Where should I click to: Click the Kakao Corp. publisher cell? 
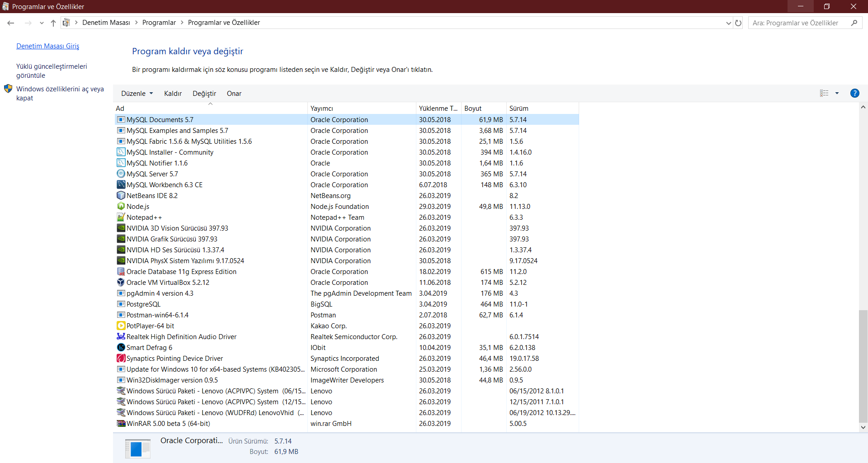(329, 326)
